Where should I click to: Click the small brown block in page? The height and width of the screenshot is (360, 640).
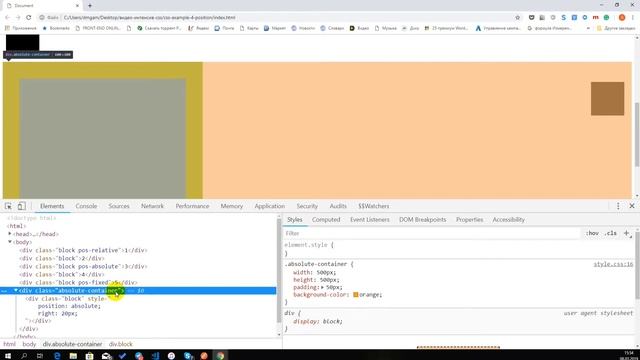607,99
